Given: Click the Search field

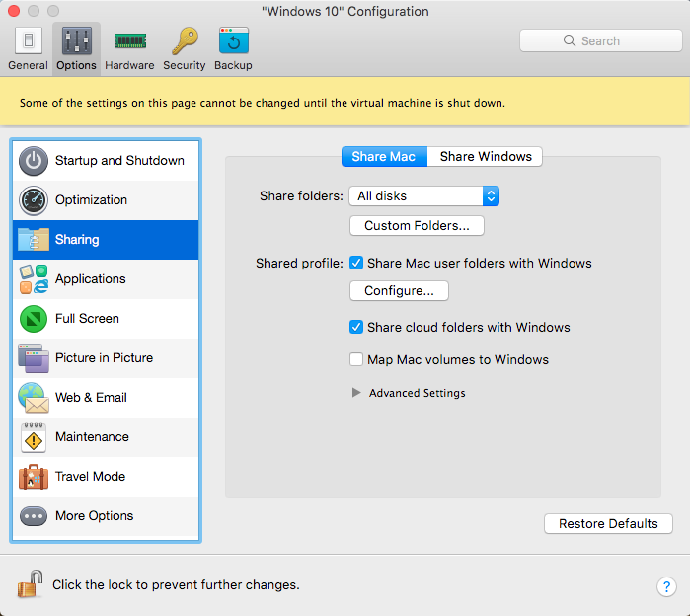Looking at the screenshot, I should (600, 40).
